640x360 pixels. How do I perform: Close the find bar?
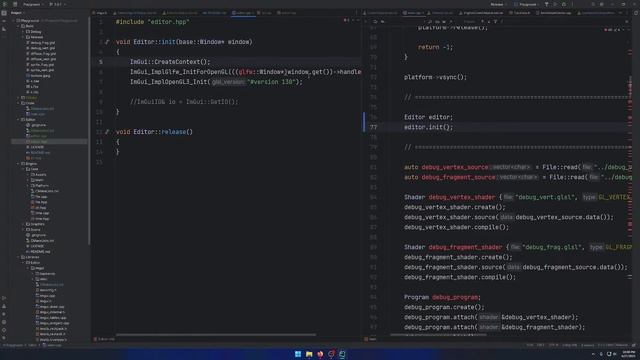[627, 21]
